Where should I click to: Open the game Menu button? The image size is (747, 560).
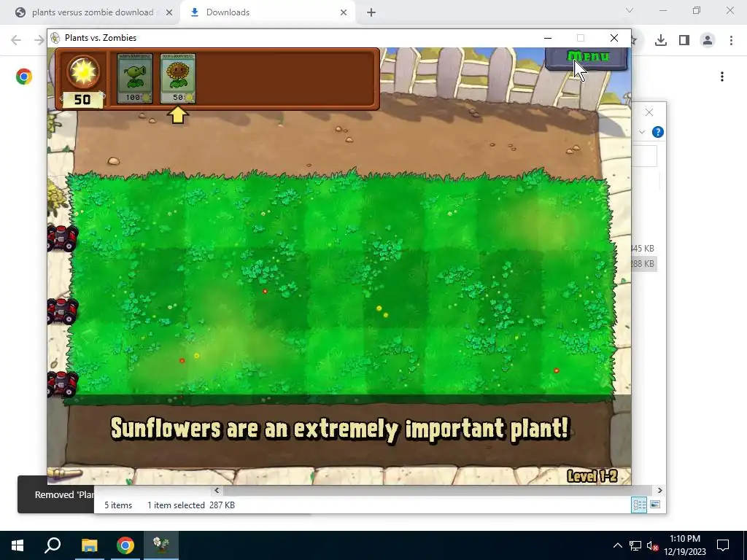tap(587, 58)
